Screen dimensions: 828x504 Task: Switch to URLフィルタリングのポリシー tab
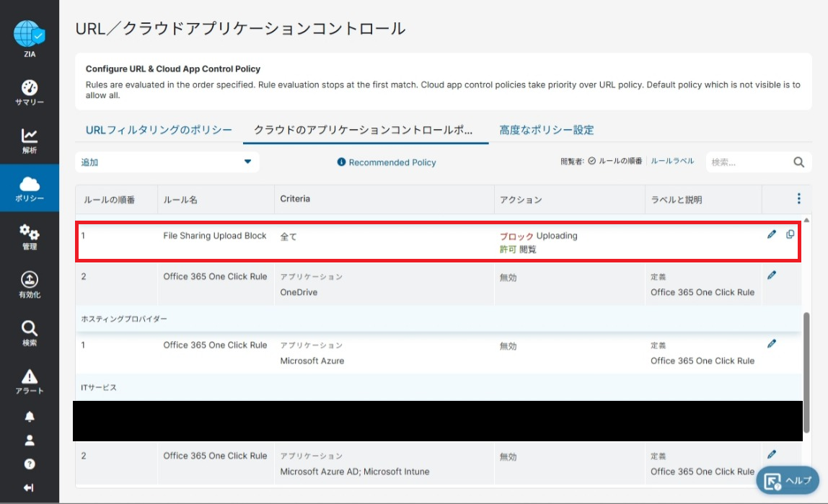[x=159, y=130]
